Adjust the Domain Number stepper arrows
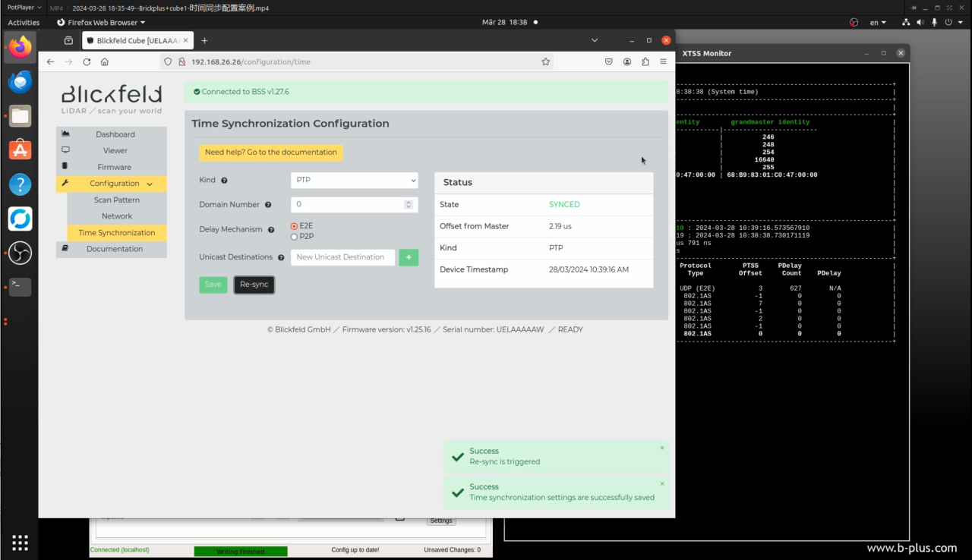 click(409, 205)
